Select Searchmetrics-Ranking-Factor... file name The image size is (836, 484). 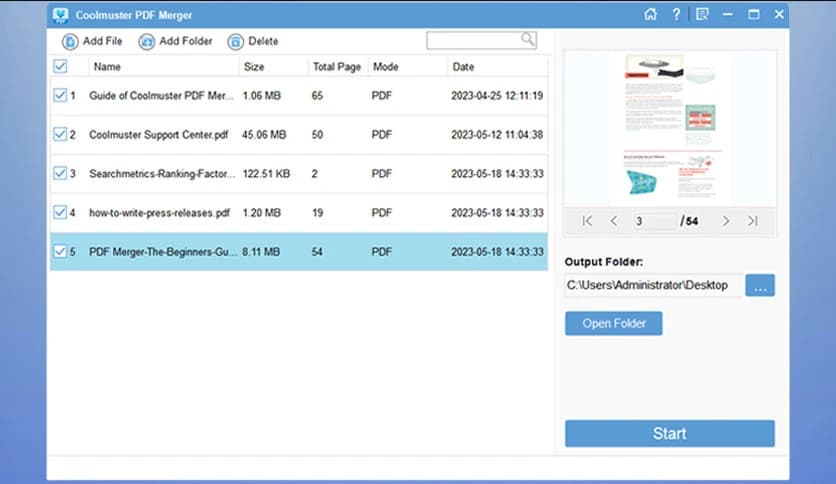click(x=162, y=174)
